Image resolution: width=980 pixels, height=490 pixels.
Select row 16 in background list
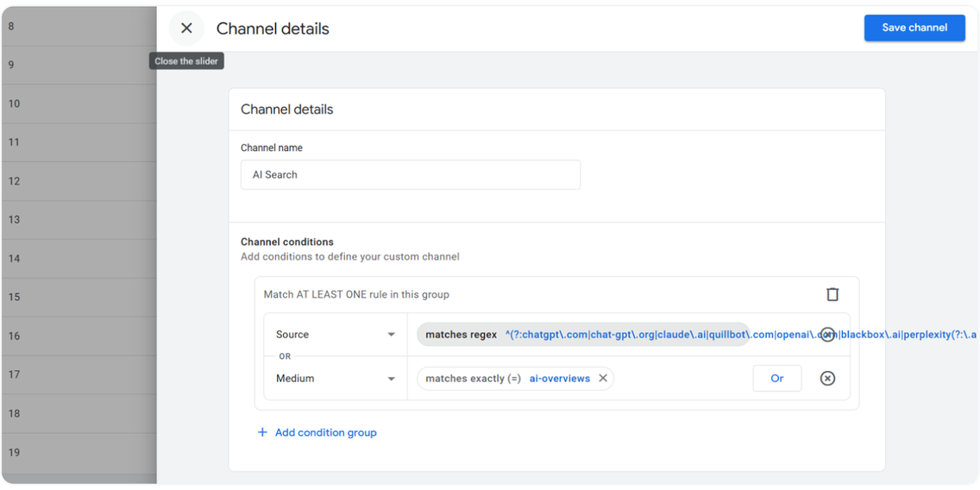(x=79, y=336)
